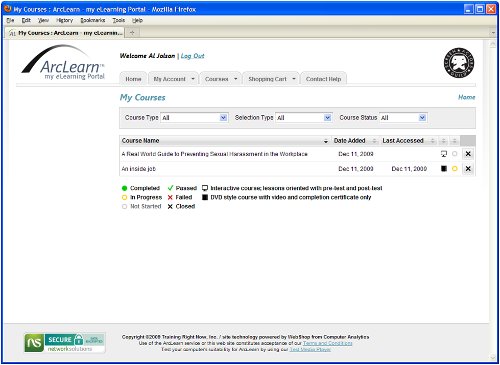Open the Bookmarks menu

[x=93, y=20]
